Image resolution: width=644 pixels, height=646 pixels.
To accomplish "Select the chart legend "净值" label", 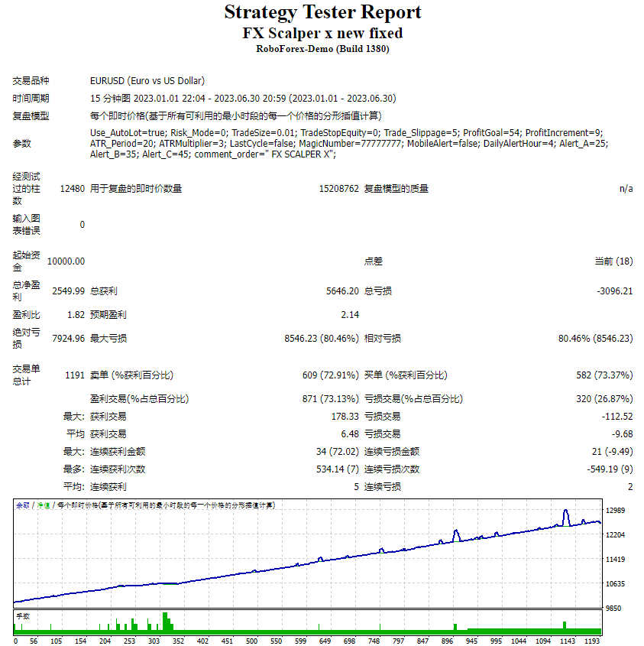I will pyautogui.click(x=44, y=505).
